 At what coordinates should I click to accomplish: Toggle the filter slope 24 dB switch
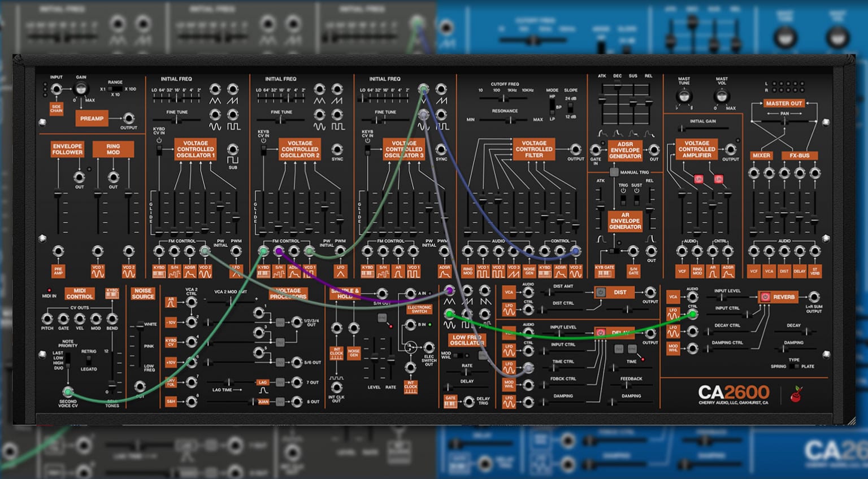click(x=571, y=107)
